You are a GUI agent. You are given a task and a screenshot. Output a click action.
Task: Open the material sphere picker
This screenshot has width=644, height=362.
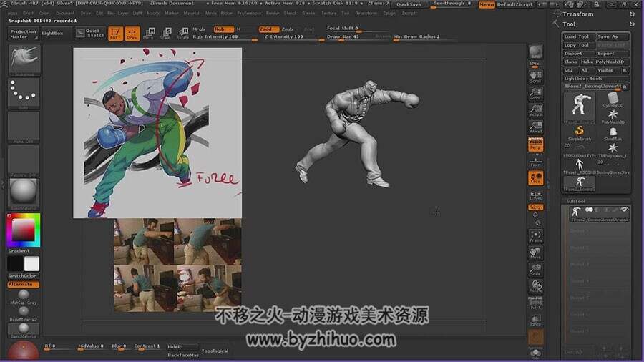point(24,193)
